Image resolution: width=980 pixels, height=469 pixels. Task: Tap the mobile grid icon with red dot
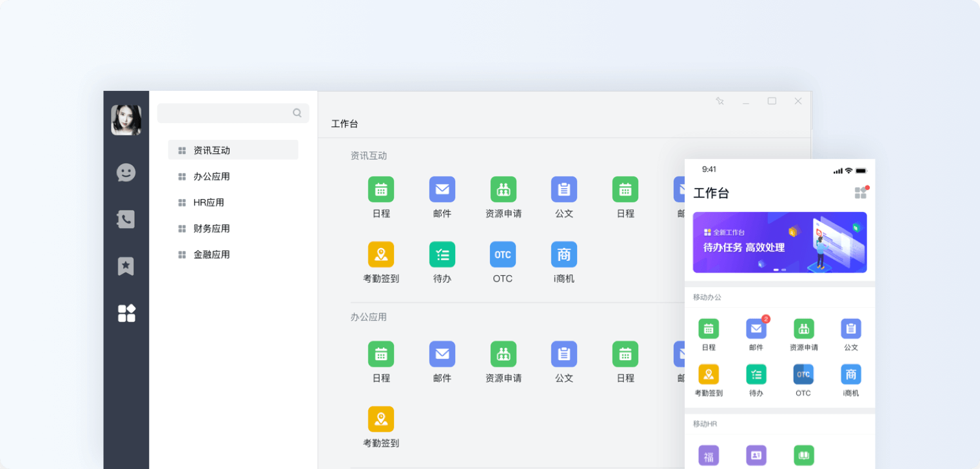pos(861,193)
